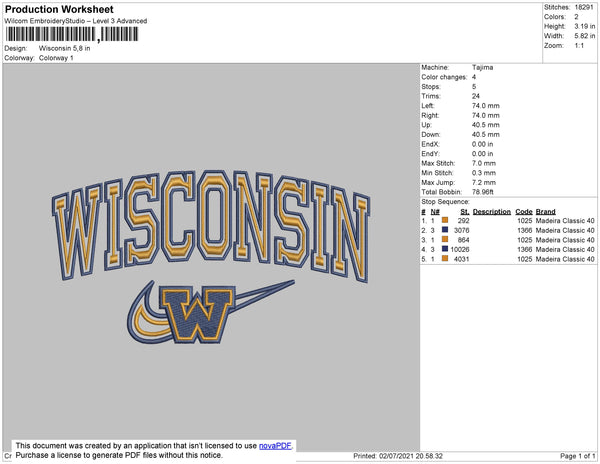Select the zoom value '1:1'
Viewport: 600px width, 464px height.
579,46
